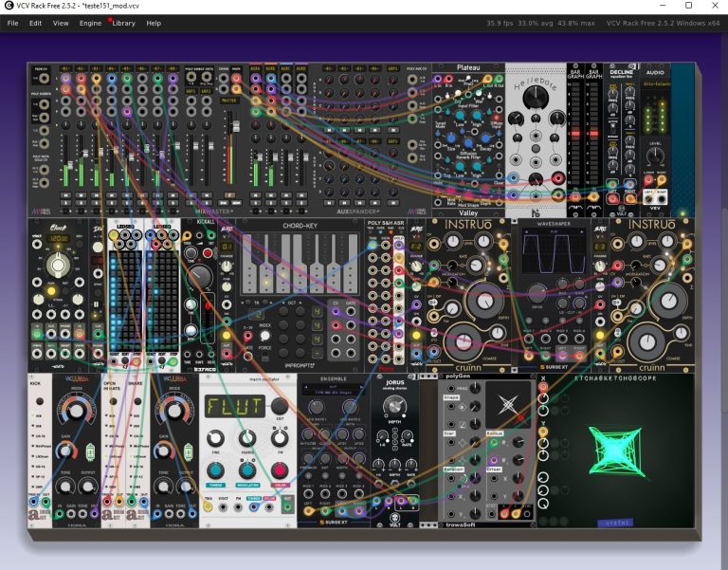Open the Engine menu

point(90,23)
